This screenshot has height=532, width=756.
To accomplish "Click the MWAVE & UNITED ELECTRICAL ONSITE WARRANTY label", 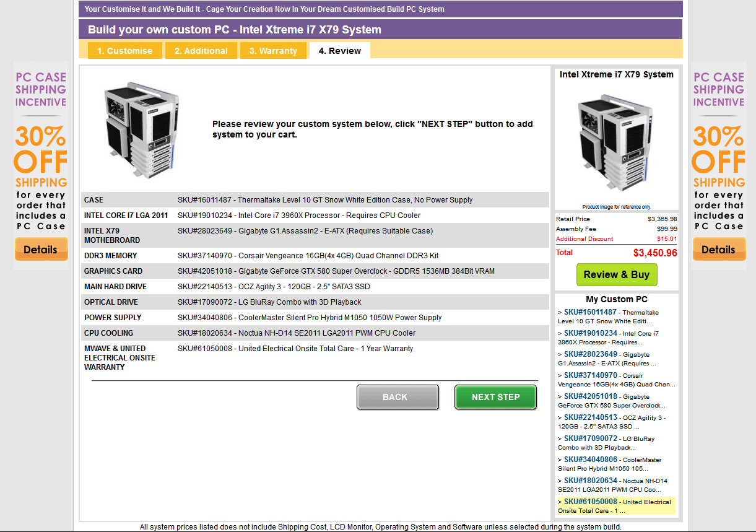I will tap(119, 358).
